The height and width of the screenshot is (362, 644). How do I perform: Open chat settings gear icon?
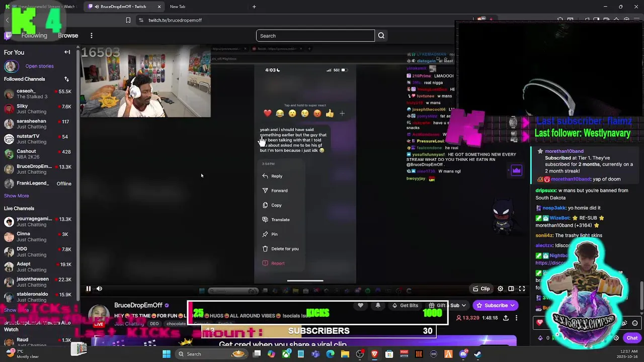(616, 338)
